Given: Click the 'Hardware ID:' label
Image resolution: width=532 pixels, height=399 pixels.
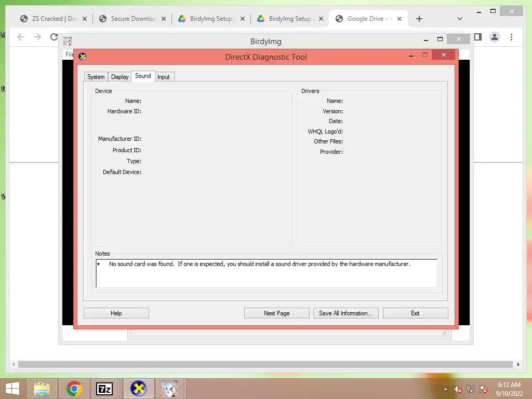Looking at the screenshot, I should click(x=124, y=111).
